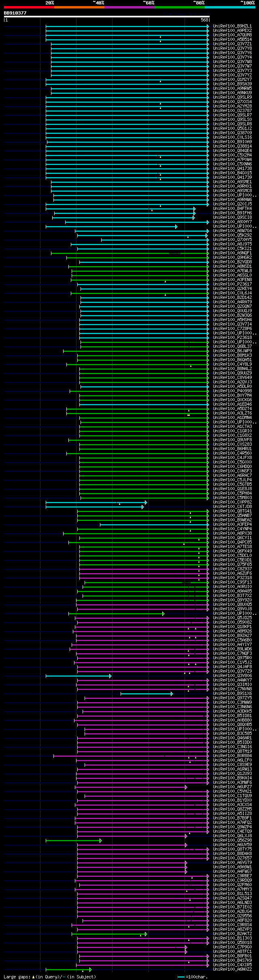Open hit UniRef100_A9PEX2
This screenshot has height=980, width=259.
pyautogui.click(x=232, y=30)
